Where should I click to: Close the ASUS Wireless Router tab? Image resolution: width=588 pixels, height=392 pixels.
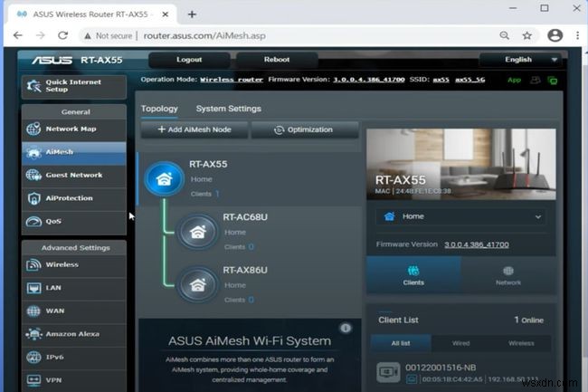(x=165, y=14)
